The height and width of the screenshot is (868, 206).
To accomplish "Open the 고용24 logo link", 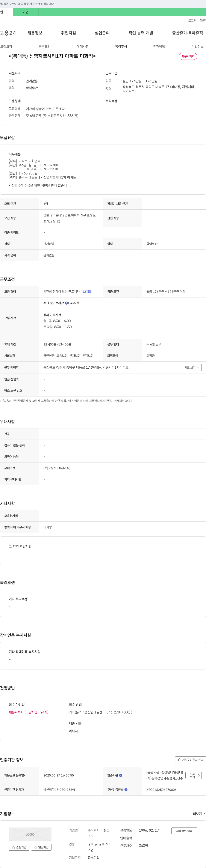I will tap(8, 33).
